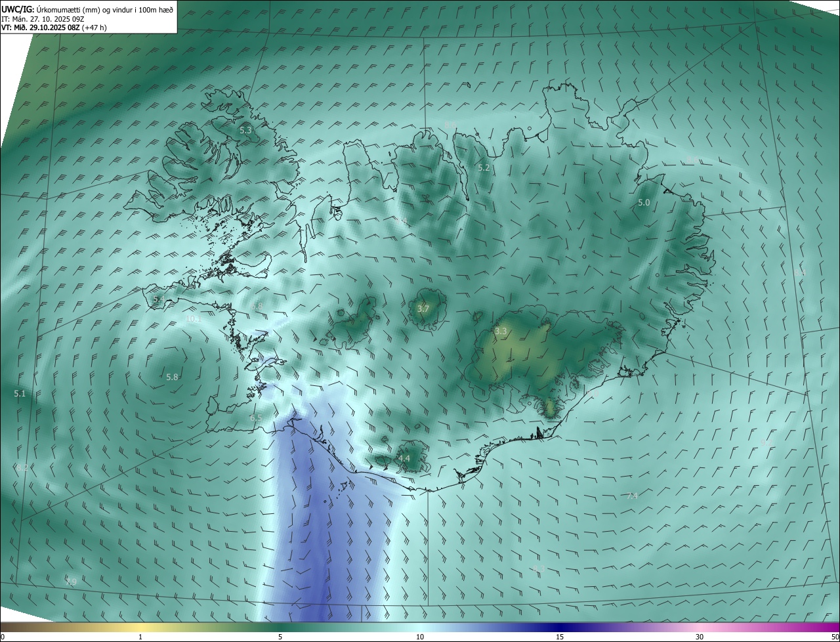The width and height of the screenshot is (840, 642).
Task: Click the 4.4 value label on the southern glacier
Action: 404,458
